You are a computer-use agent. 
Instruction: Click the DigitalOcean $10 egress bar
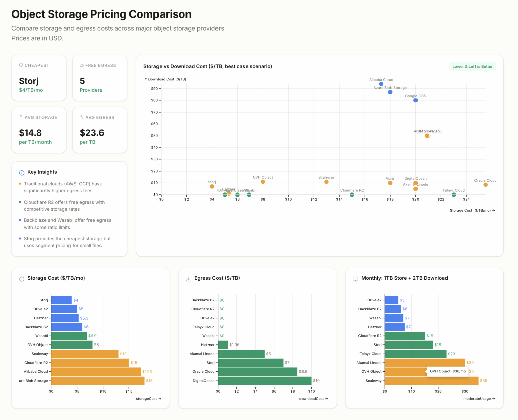point(264,381)
